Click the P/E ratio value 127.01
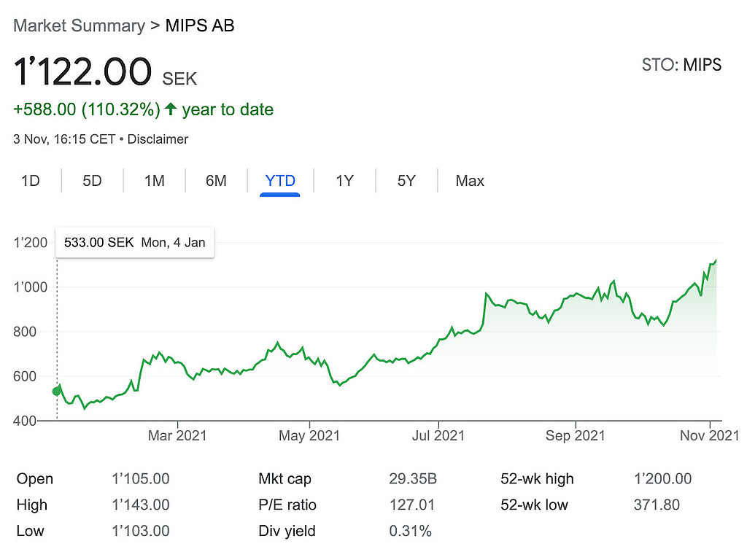The height and width of the screenshot is (560, 747). (x=411, y=505)
